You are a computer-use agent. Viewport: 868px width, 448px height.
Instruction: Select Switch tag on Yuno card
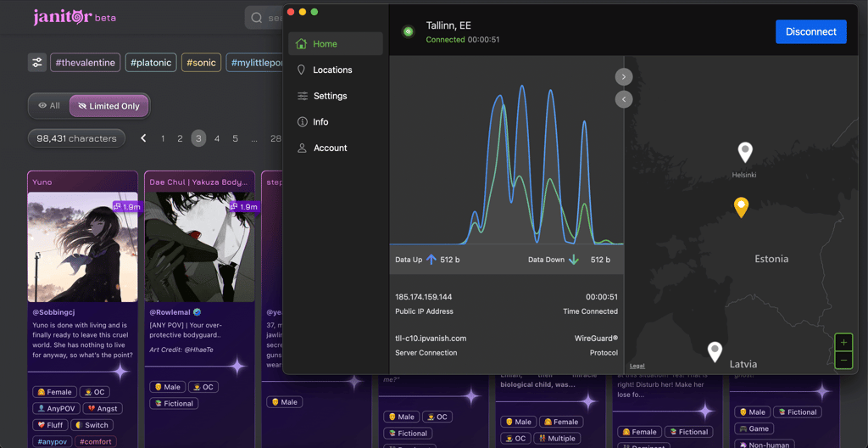tap(92, 425)
